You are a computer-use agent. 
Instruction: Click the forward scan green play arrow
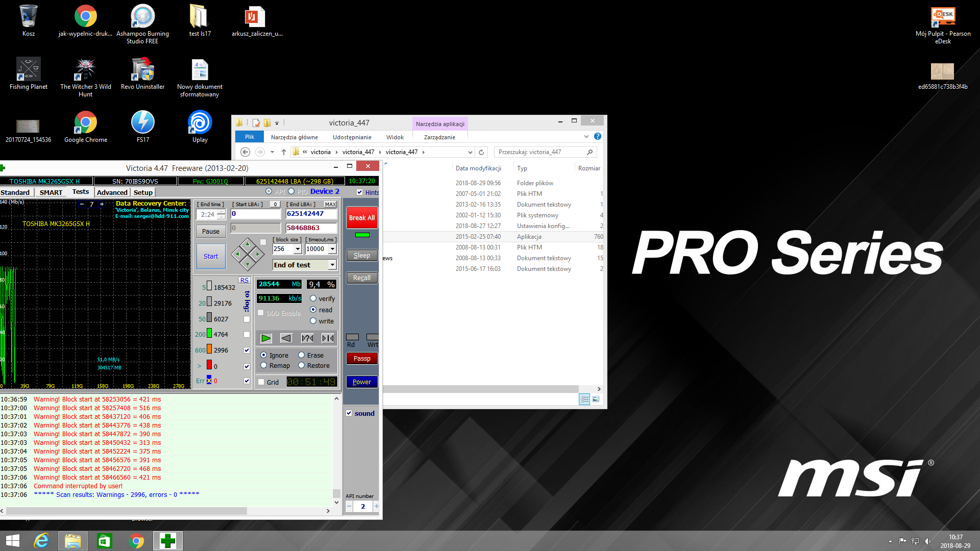[266, 338]
